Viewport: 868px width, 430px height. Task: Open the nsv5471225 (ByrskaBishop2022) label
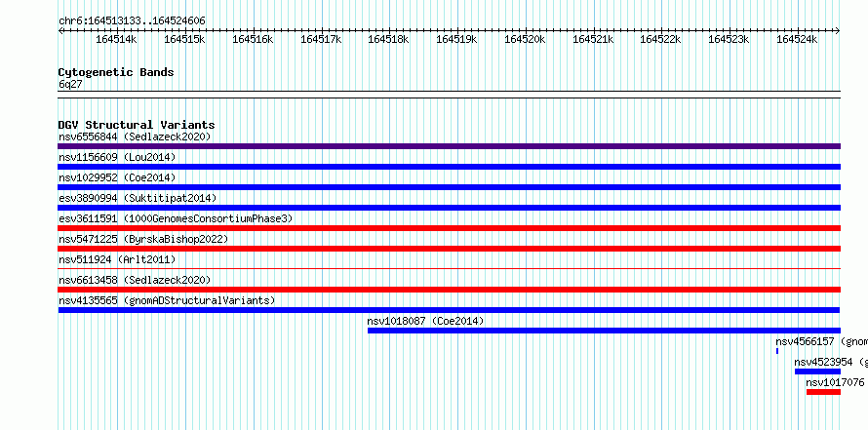143,239
